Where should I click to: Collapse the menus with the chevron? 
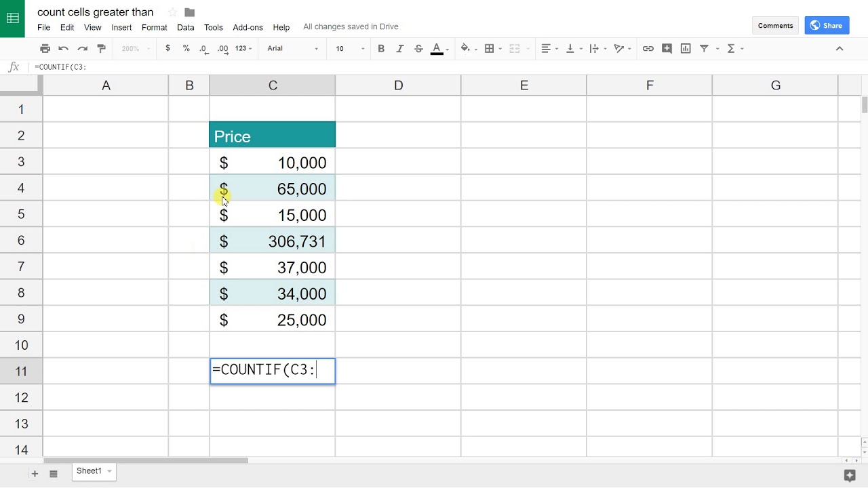[x=839, y=48]
